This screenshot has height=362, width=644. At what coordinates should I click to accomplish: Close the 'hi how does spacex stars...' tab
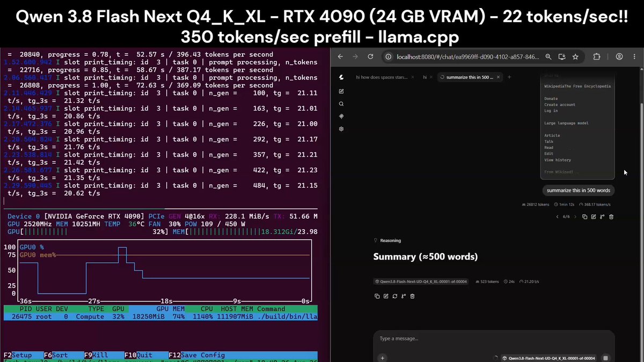pos(412,77)
